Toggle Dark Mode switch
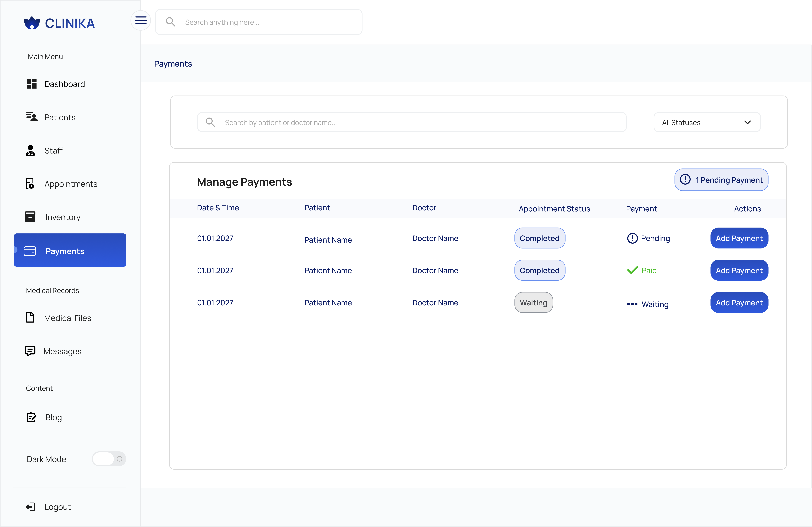This screenshot has width=812, height=527. click(109, 459)
